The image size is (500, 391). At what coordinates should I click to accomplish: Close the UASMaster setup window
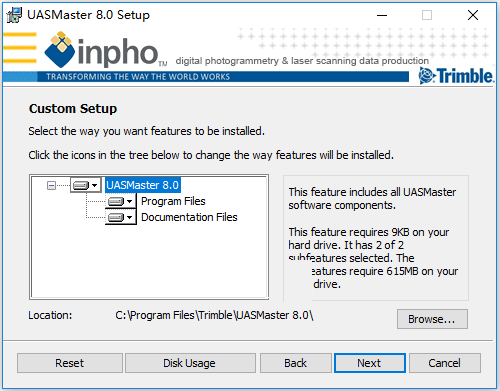473,15
